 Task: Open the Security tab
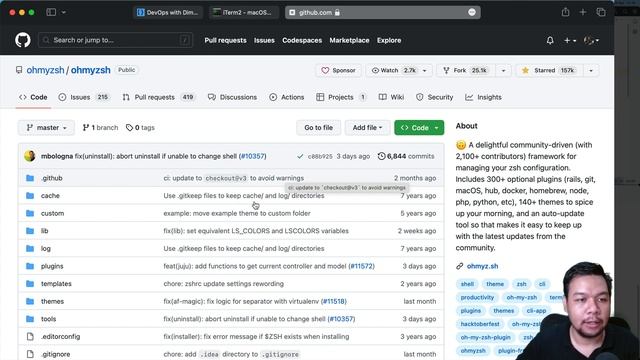pos(434,97)
